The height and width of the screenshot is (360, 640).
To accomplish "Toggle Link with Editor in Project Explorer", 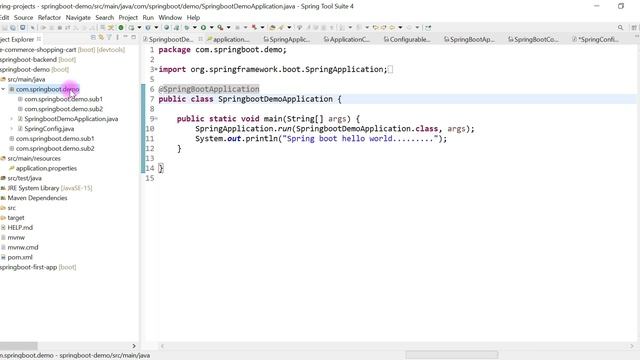I will point(101,37).
